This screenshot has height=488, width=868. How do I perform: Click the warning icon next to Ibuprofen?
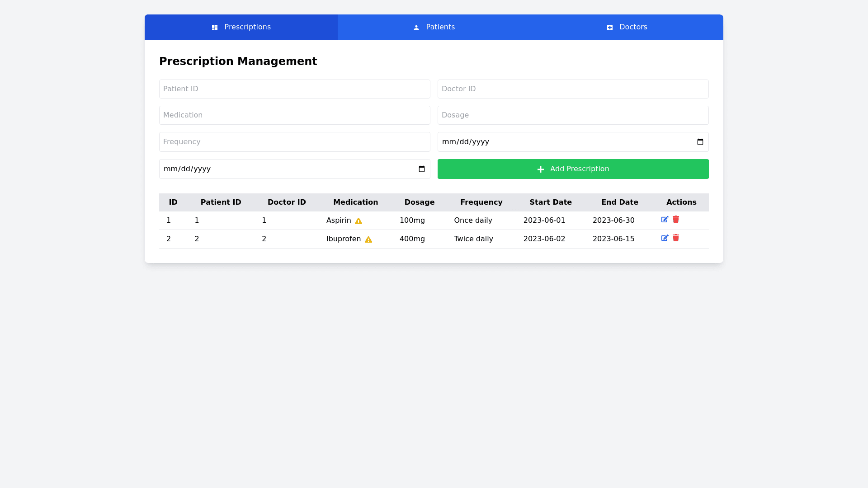[368, 240]
